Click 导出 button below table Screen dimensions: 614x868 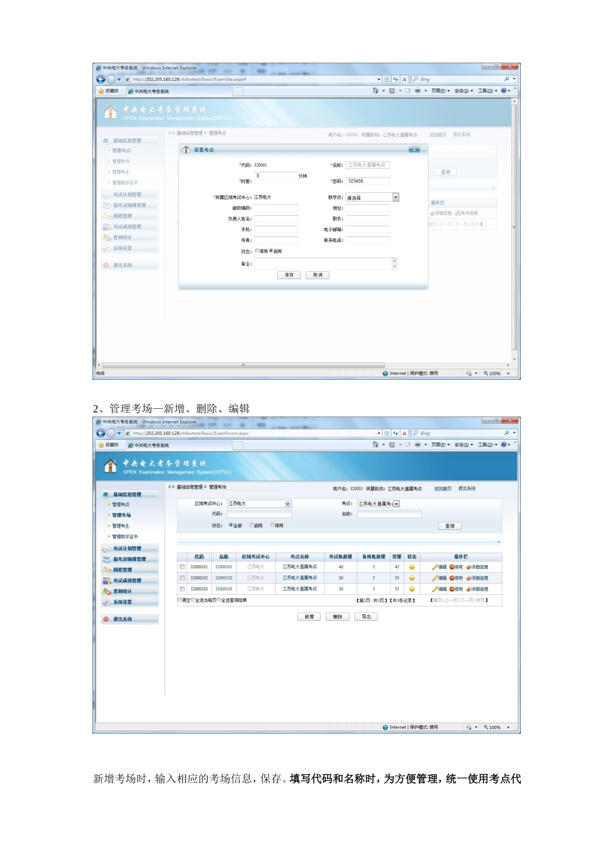tap(366, 617)
